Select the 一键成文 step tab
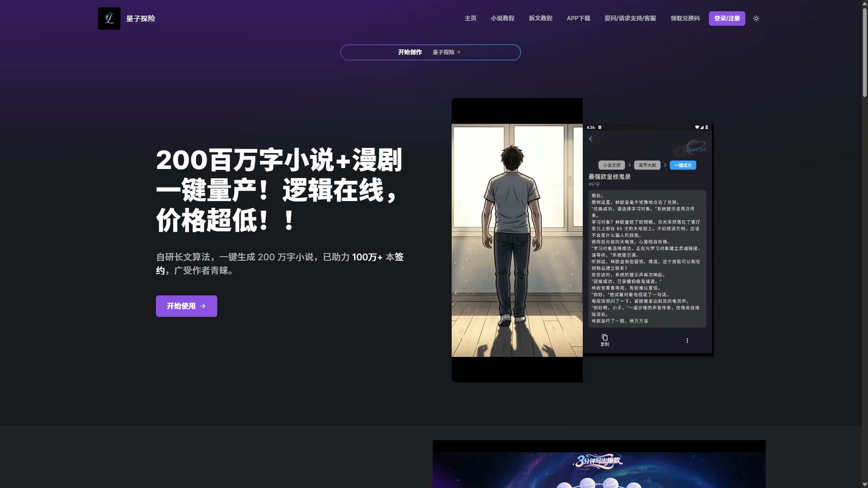Image resolution: width=868 pixels, height=488 pixels. 683,165
